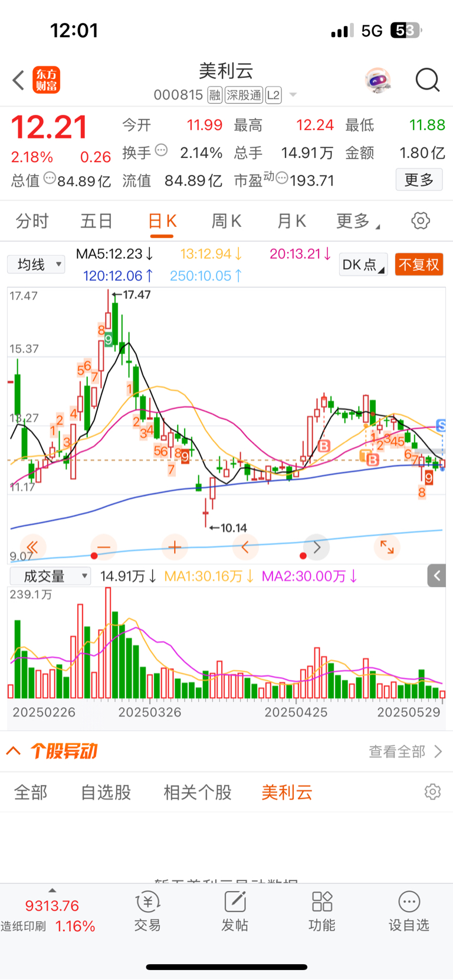Switch to 分时 chart tab
Viewport: 453px width, 980px height.
point(32,221)
